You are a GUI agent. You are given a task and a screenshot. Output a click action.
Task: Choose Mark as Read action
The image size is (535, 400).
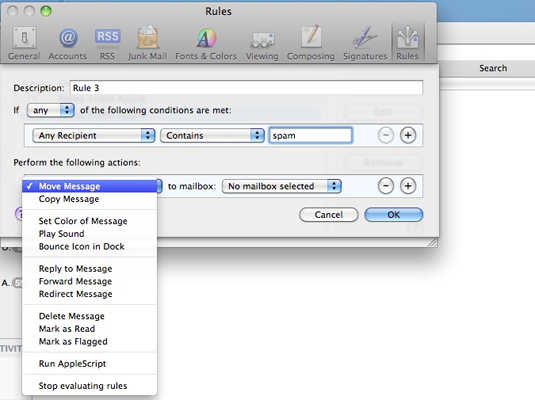(x=89, y=329)
